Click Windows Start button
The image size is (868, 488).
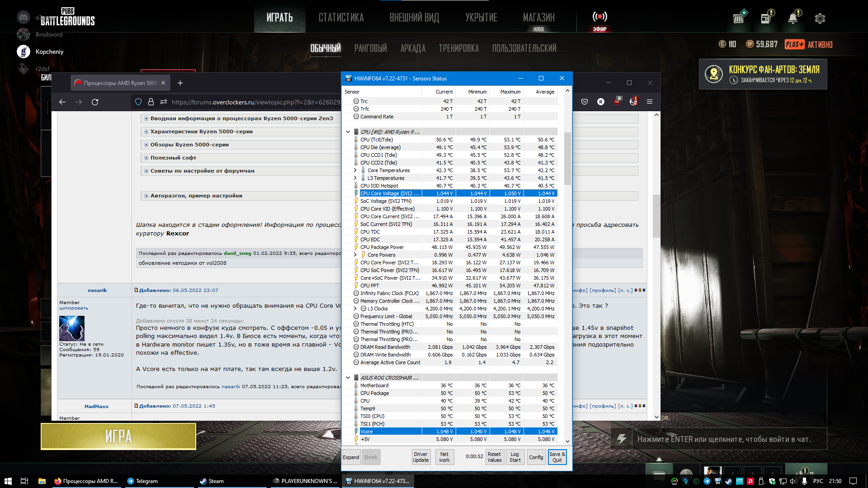click(8, 481)
